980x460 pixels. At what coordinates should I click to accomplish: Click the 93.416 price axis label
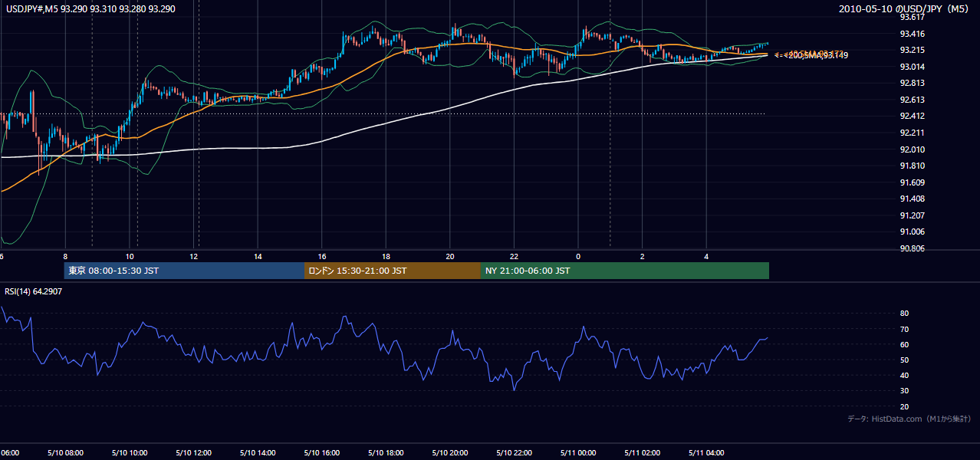click(913, 34)
